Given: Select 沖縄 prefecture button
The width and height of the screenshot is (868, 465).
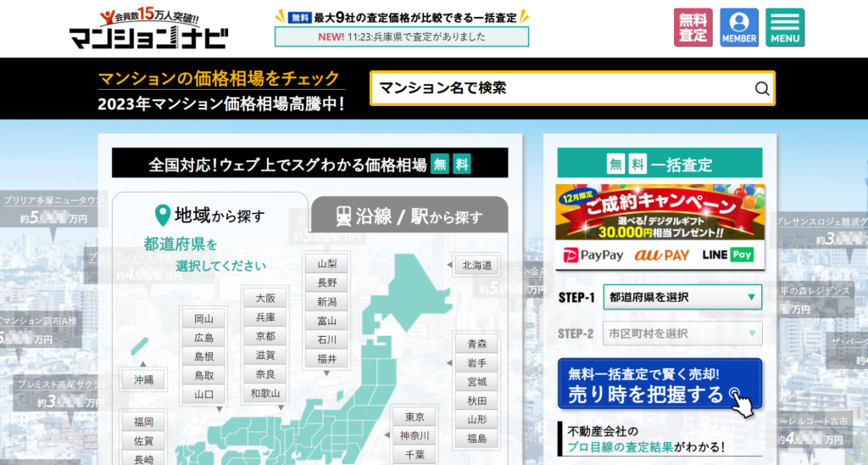Looking at the screenshot, I should click(x=143, y=379).
